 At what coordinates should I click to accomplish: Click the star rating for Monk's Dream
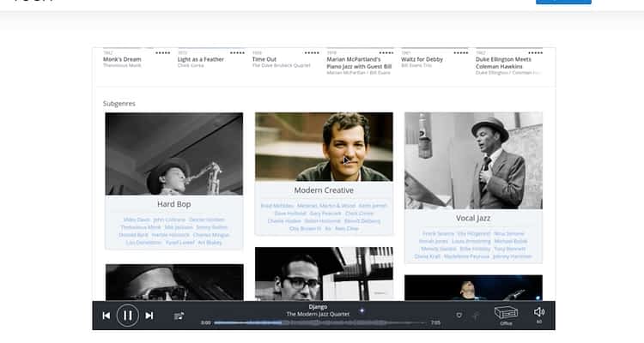[162, 53]
